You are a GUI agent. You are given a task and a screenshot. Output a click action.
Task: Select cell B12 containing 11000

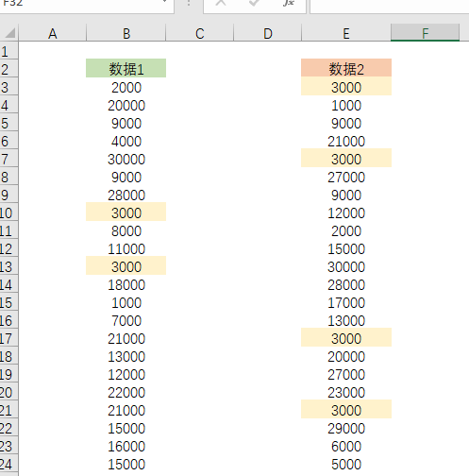[126, 248]
